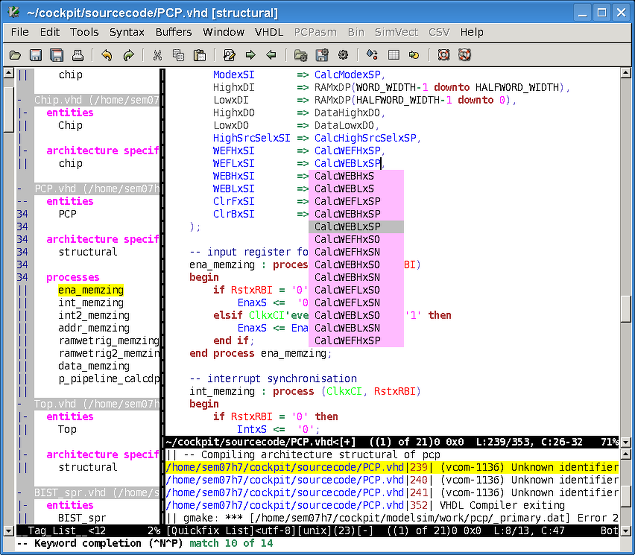The image size is (635, 555).
Task: Open the Syntax menu
Action: pyautogui.click(x=127, y=32)
